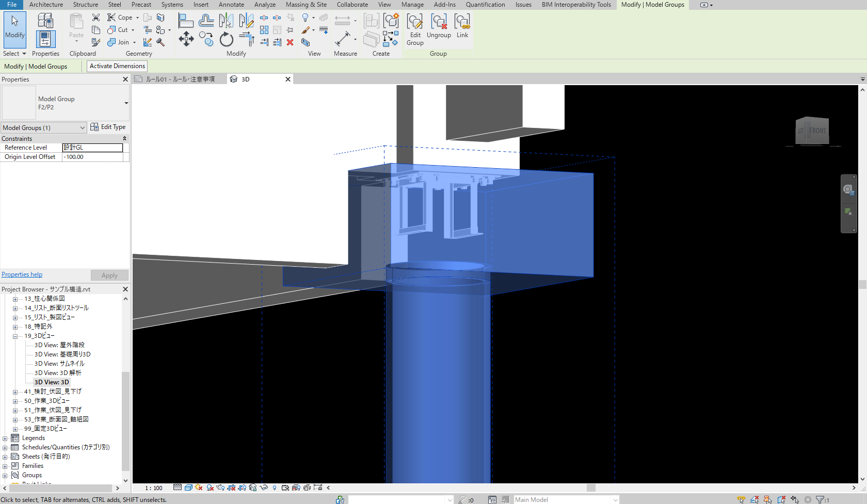The image size is (867, 504).
Task: Activate the Align tool
Action: (x=186, y=20)
